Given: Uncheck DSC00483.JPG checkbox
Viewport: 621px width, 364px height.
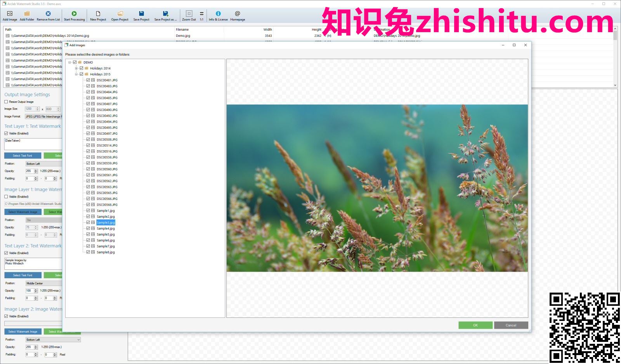Looking at the screenshot, I should coord(88,86).
